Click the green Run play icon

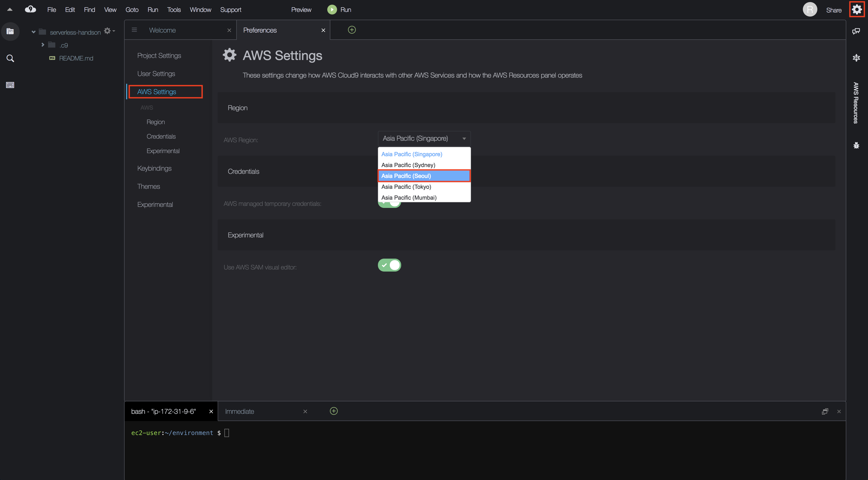332,9
